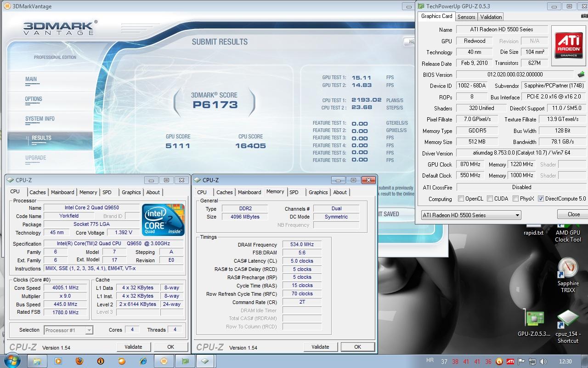The width and height of the screenshot is (588, 368).
Task: Open About tab in right CPU-Z window
Action: [340, 192]
